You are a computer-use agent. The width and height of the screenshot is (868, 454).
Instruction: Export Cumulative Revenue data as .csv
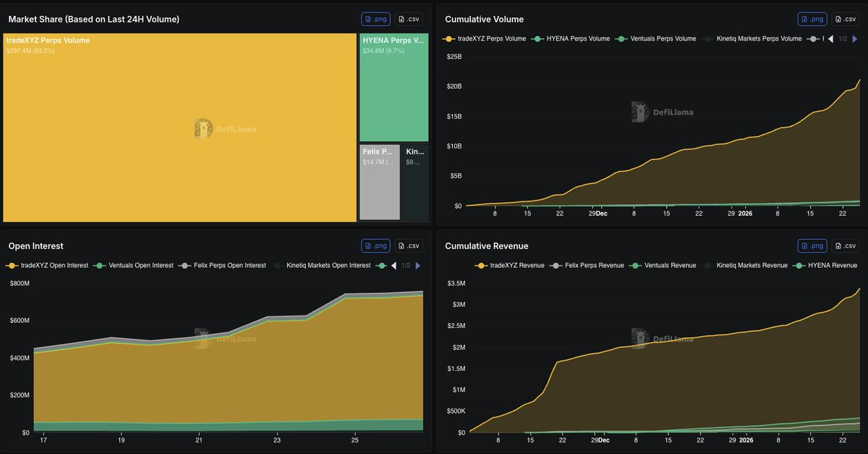click(x=846, y=246)
